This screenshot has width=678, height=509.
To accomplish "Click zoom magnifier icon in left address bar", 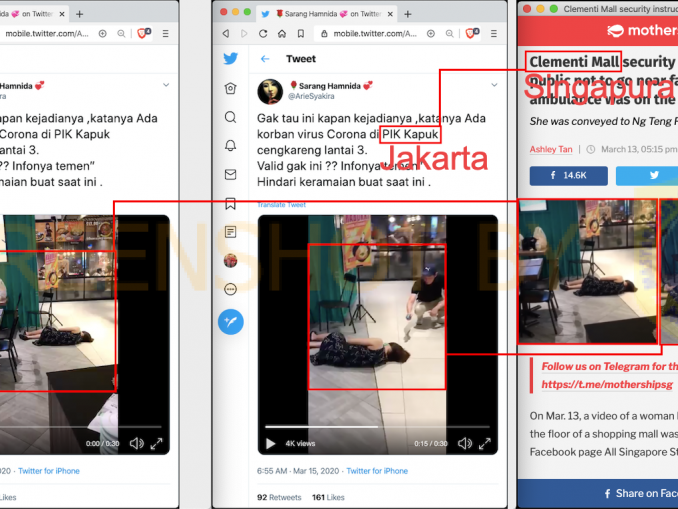I will 122,33.
